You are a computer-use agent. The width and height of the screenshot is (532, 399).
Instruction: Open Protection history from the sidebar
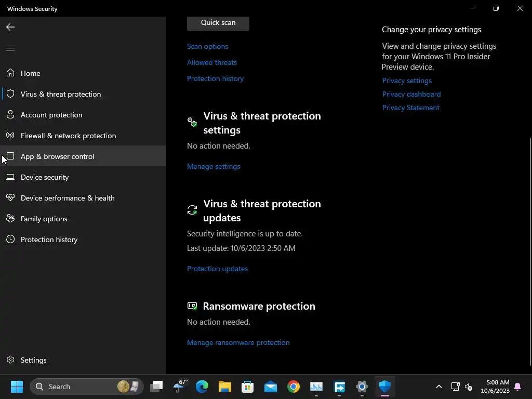tap(83, 239)
